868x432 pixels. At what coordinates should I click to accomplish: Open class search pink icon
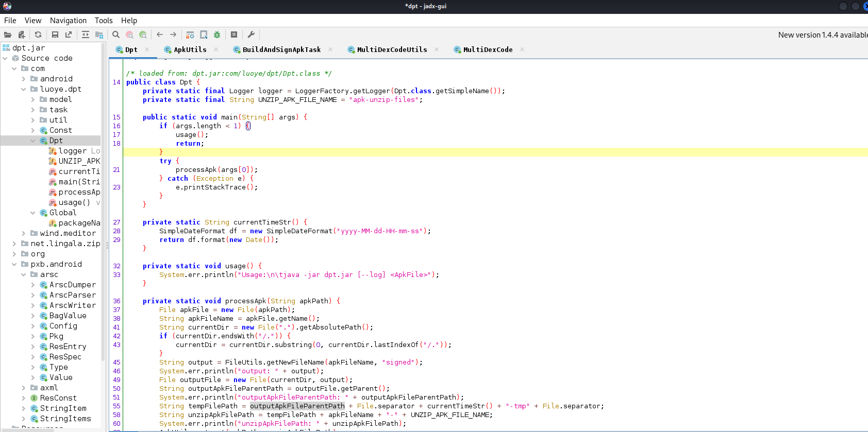pyautogui.click(x=129, y=34)
